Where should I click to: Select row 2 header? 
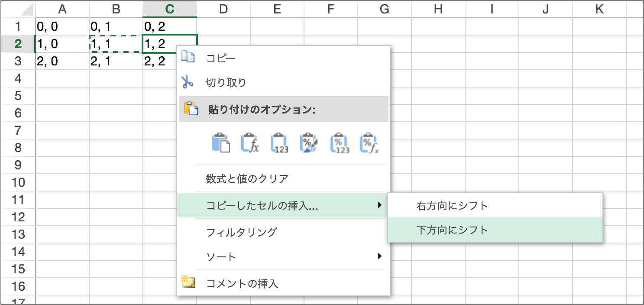point(18,44)
